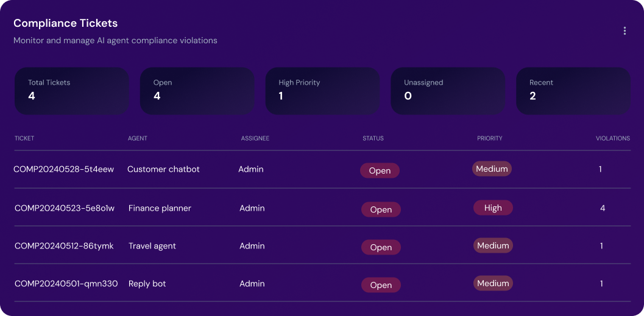Click the Open status badge for Customer chatbot
644x316 pixels.
(x=380, y=170)
